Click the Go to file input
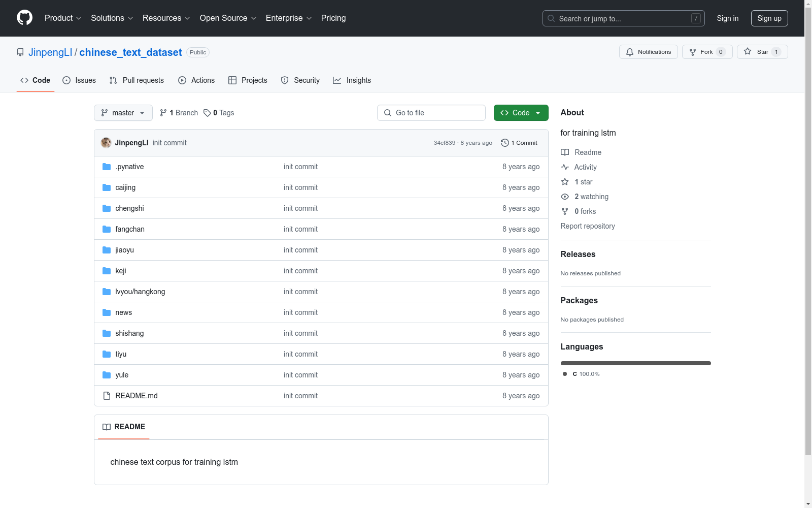This screenshot has height=508, width=812. 431,113
